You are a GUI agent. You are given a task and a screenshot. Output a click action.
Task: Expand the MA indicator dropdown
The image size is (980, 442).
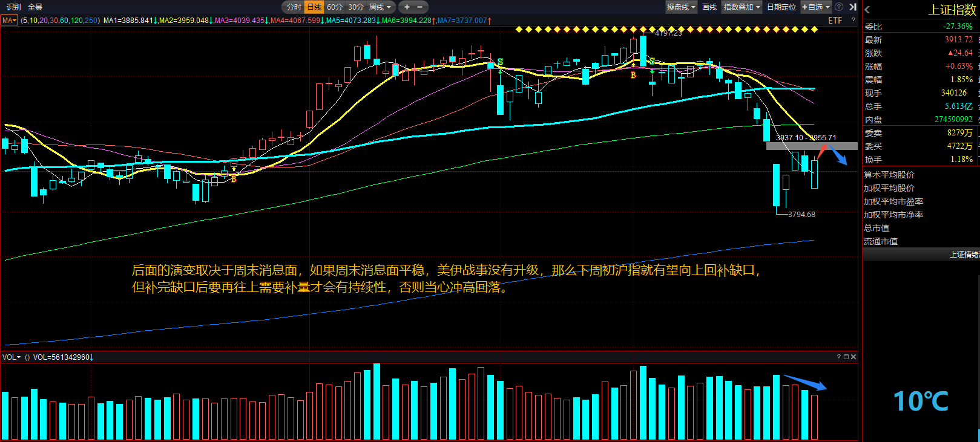[x=9, y=21]
